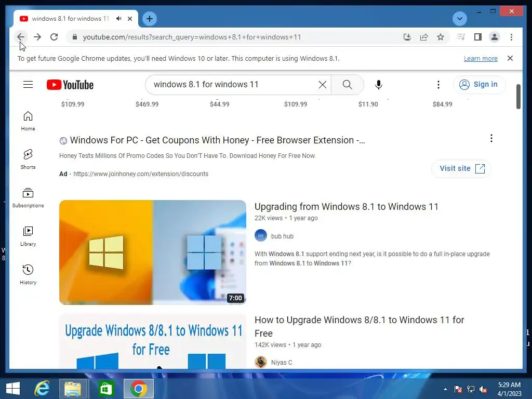Open the joinhoney.com ad URL
This screenshot has width=532, height=399.
tap(141, 174)
